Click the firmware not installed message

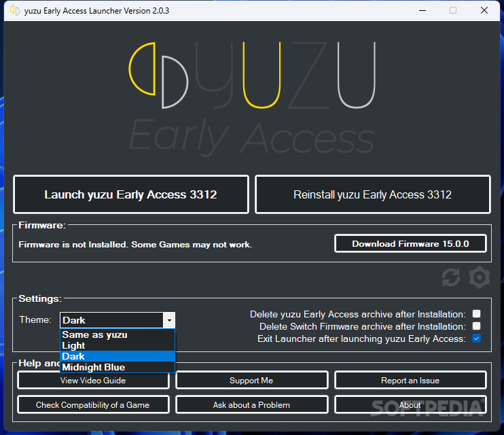(135, 245)
